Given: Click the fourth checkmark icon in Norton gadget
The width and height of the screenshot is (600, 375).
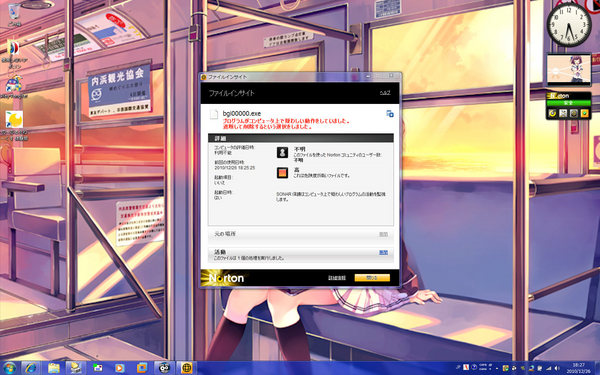Looking at the screenshot, I should [584, 113].
